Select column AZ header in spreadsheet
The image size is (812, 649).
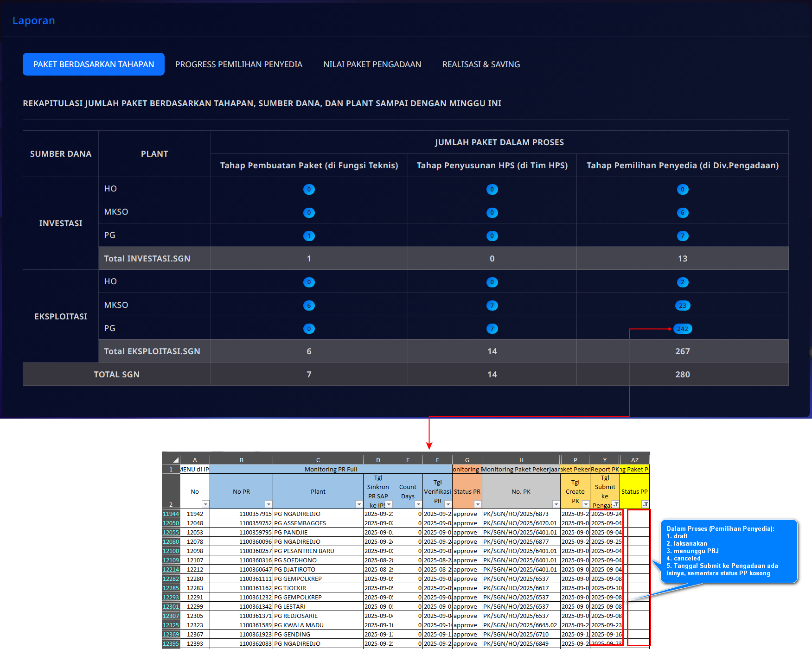[x=634, y=460]
